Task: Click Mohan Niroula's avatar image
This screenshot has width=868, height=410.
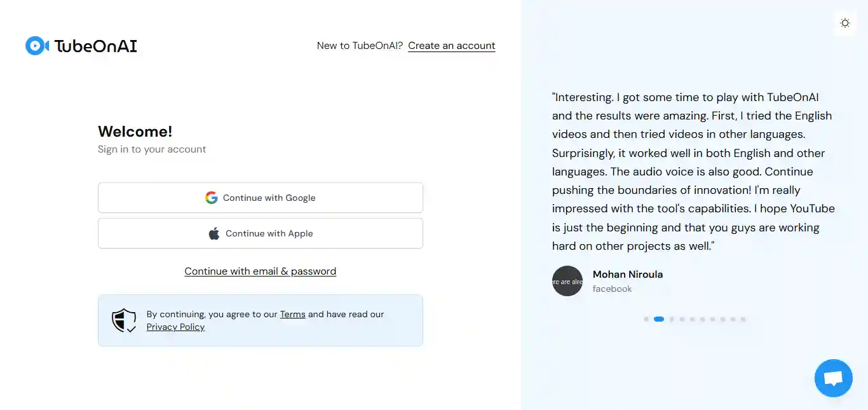Action: tap(567, 281)
